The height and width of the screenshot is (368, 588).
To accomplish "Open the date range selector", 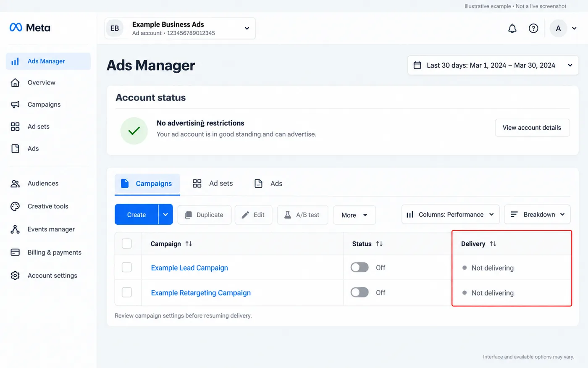I will tap(493, 66).
